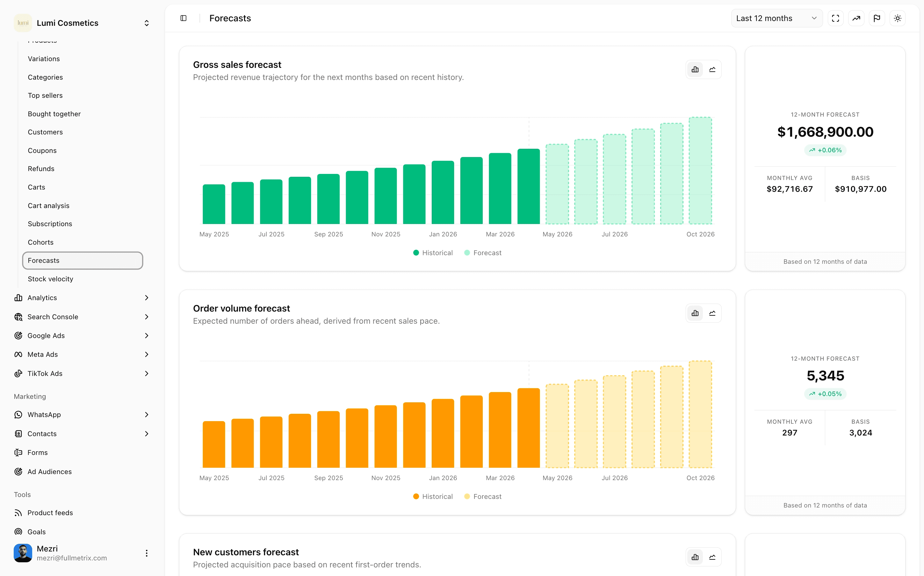The height and width of the screenshot is (576, 924).
Task: Open Product feeds tool label
Action: tap(50, 513)
